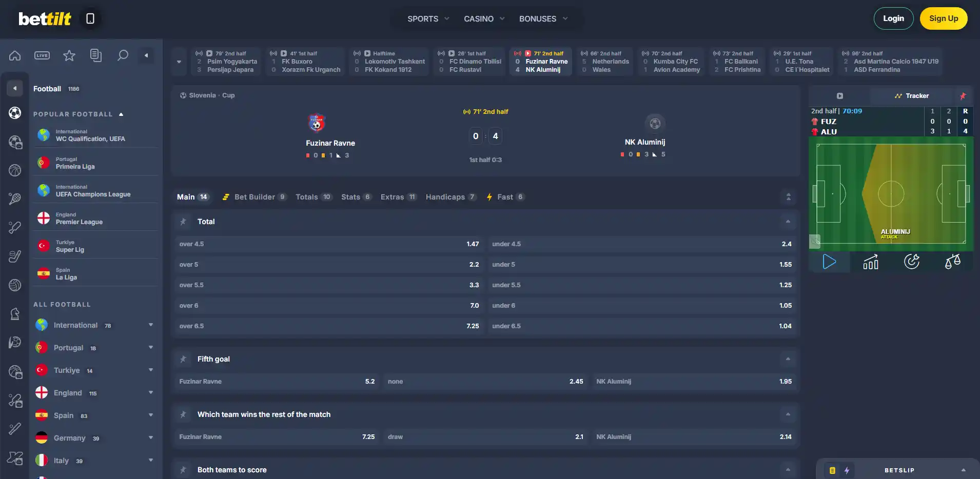Image resolution: width=980 pixels, height=479 pixels.
Task: Select the Main markets tab
Action: click(x=193, y=197)
